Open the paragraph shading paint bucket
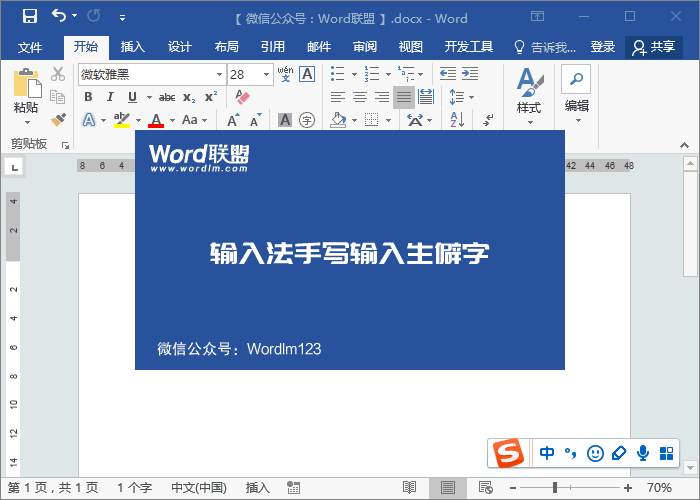The height and width of the screenshot is (500, 700). pyautogui.click(x=338, y=120)
